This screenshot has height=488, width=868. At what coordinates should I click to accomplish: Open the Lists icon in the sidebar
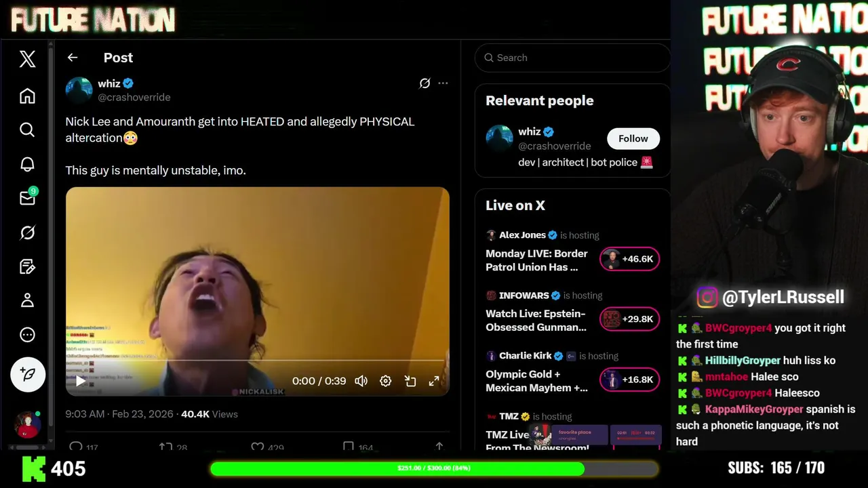(27, 266)
